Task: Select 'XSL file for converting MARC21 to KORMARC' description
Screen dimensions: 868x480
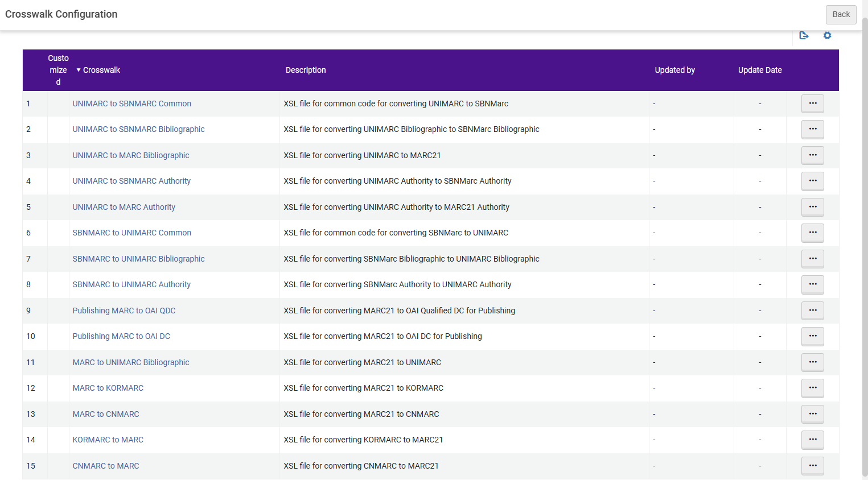Action: [363, 388]
